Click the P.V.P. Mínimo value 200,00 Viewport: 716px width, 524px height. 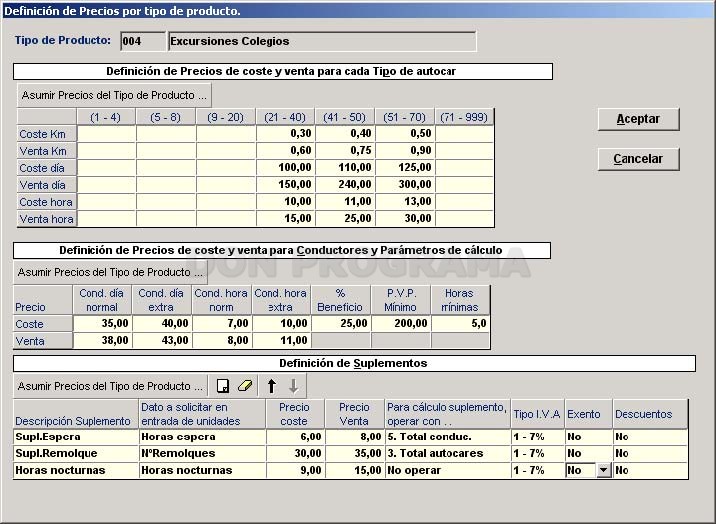coord(400,323)
